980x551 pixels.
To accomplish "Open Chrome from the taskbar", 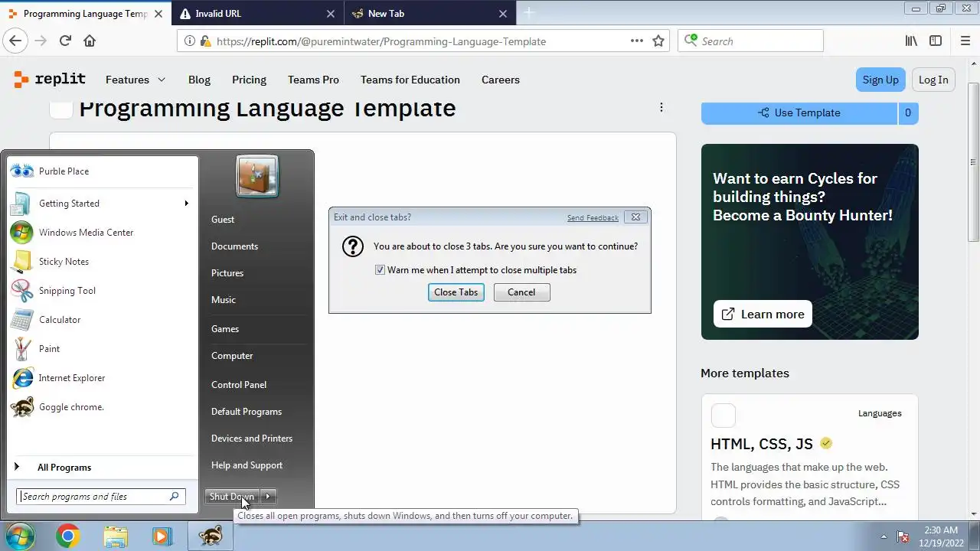I will coord(67,536).
